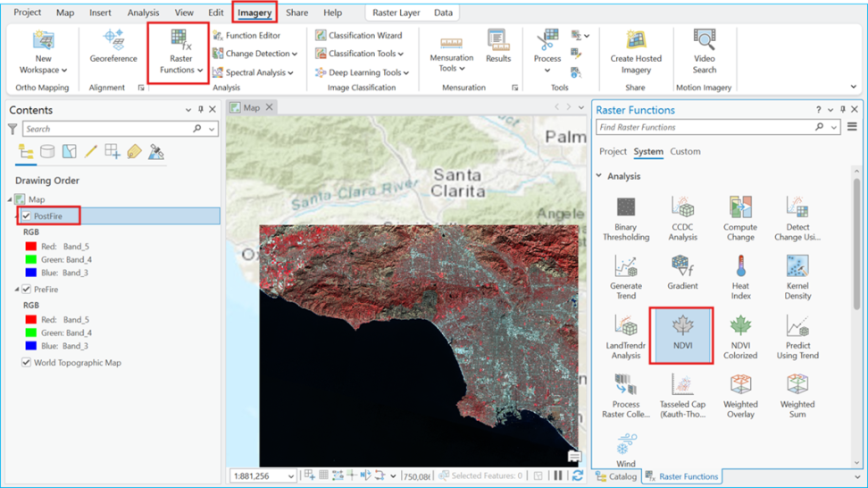Screen dimensions: 868x488
Task: Click the refresh map icon in status bar
Action: pyautogui.click(x=578, y=475)
